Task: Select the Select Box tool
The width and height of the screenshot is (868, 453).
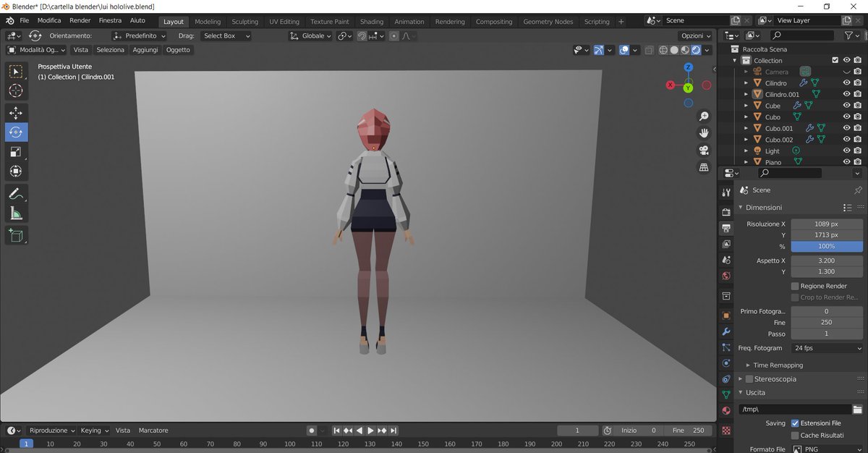Action: tap(16, 72)
